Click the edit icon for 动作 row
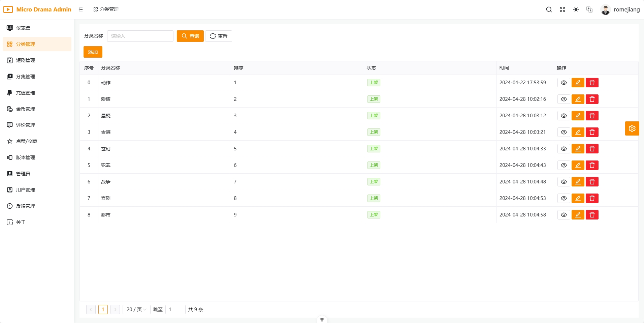 click(578, 83)
